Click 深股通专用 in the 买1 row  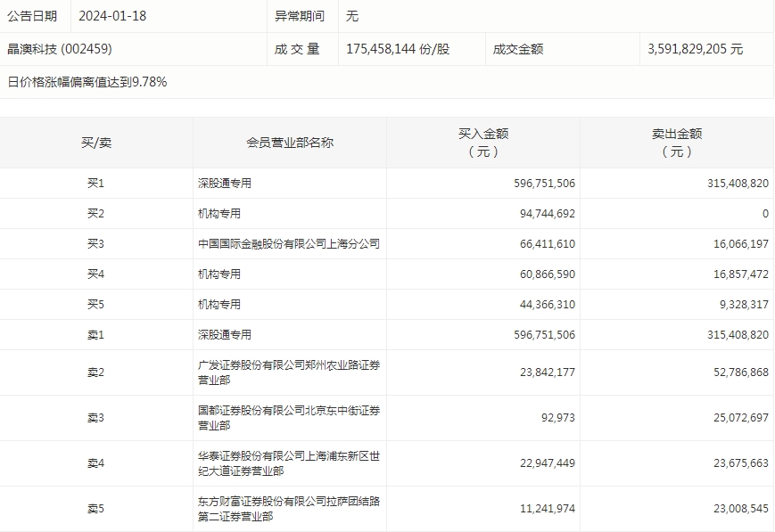[225, 184]
